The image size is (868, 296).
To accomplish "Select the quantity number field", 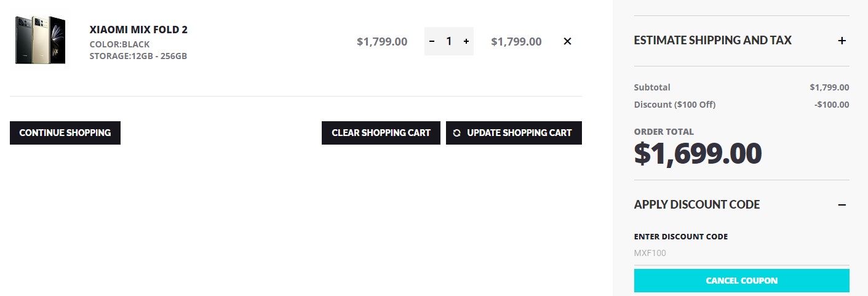I will coord(449,41).
